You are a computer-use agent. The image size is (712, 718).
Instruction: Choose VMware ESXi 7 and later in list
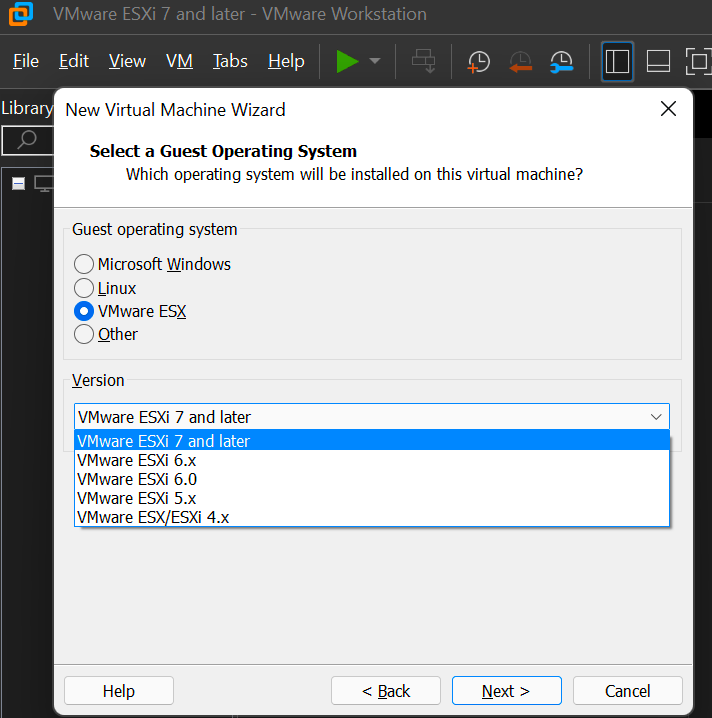point(372,441)
